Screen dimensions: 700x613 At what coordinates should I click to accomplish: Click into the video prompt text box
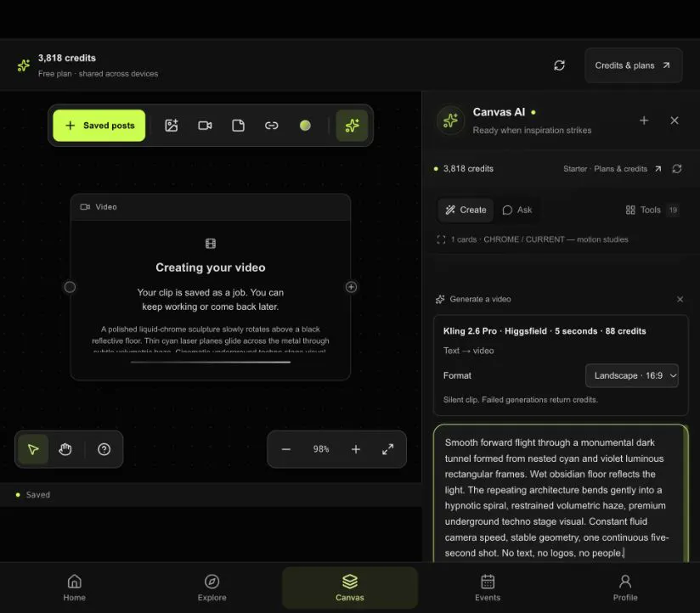(x=561, y=493)
